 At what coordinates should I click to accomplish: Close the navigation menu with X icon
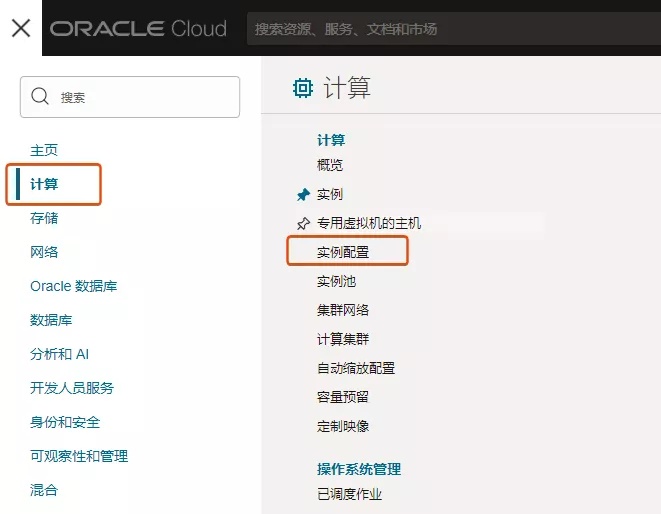[x=20, y=28]
